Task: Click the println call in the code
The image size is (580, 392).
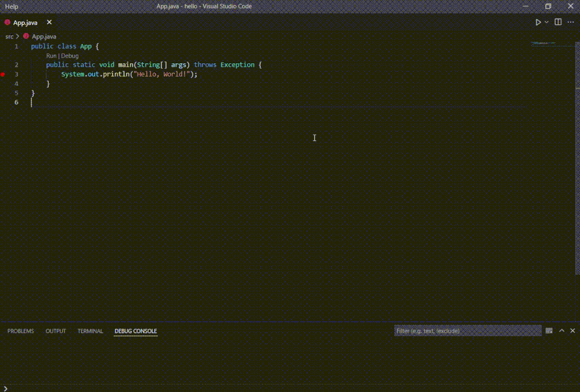Action: tap(116, 74)
